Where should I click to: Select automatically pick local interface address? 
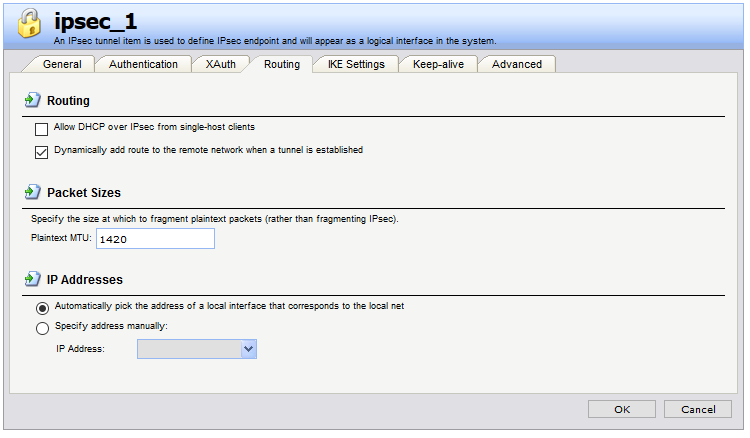42,307
